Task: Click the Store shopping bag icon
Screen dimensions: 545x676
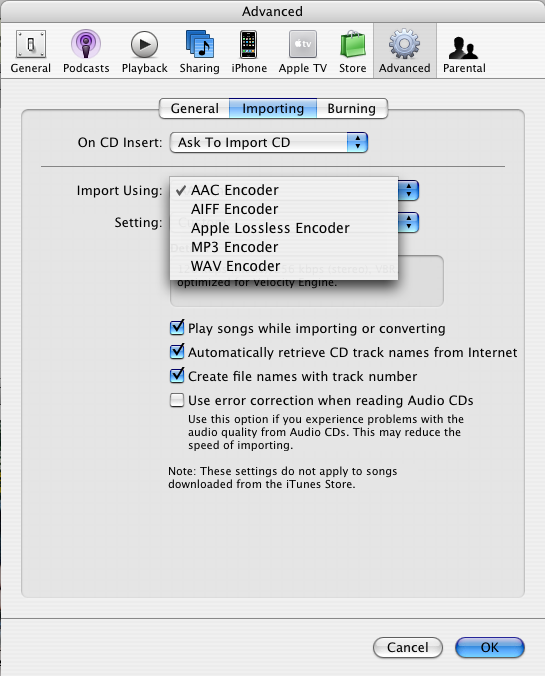Action: coord(353,44)
